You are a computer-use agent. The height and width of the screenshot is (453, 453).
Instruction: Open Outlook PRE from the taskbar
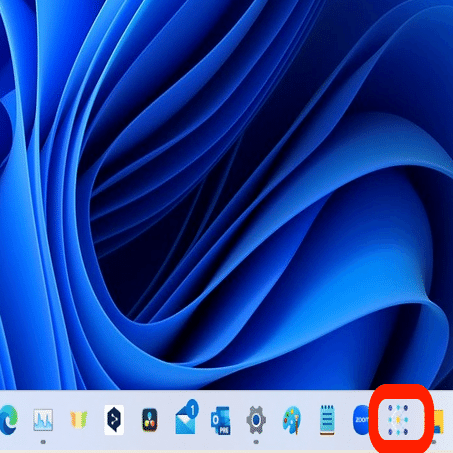(221, 420)
